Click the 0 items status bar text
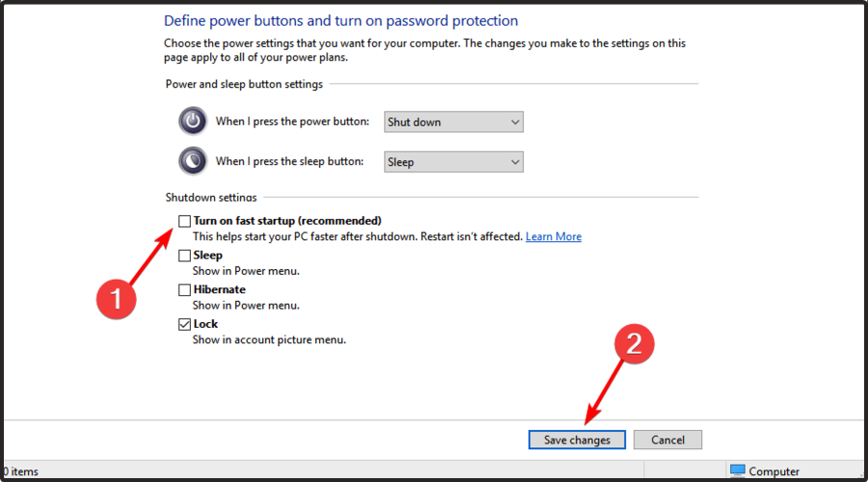This screenshot has width=868, height=482. (x=20, y=471)
